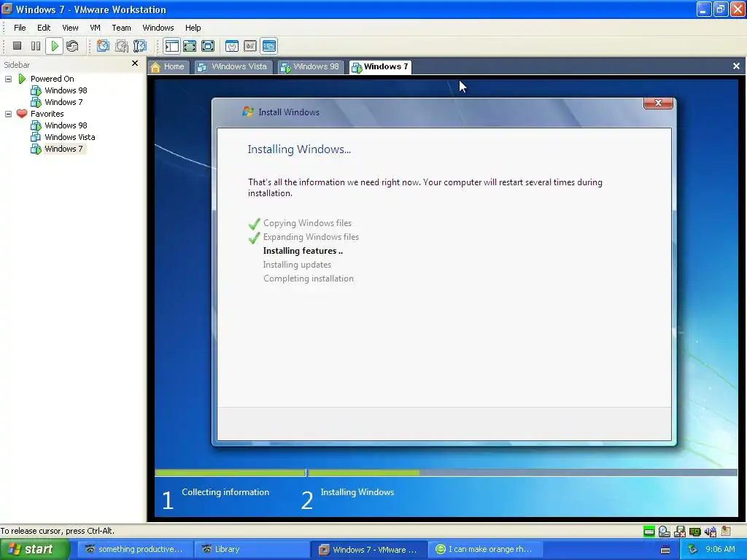Click the 'Installing updates' step text
This screenshot has height=560, width=747.
point(297,264)
